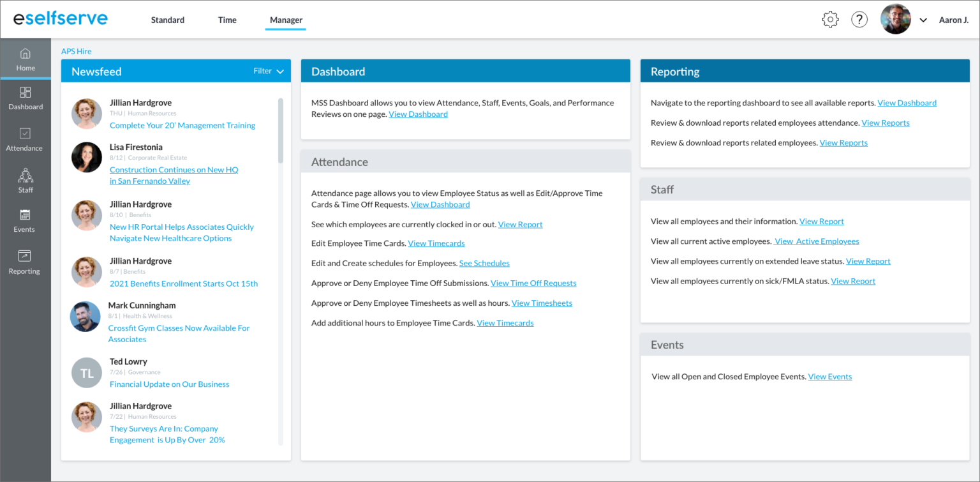Viewport: 980px width, 482px height.
Task: Expand the user profile chevron menu
Action: (923, 20)
